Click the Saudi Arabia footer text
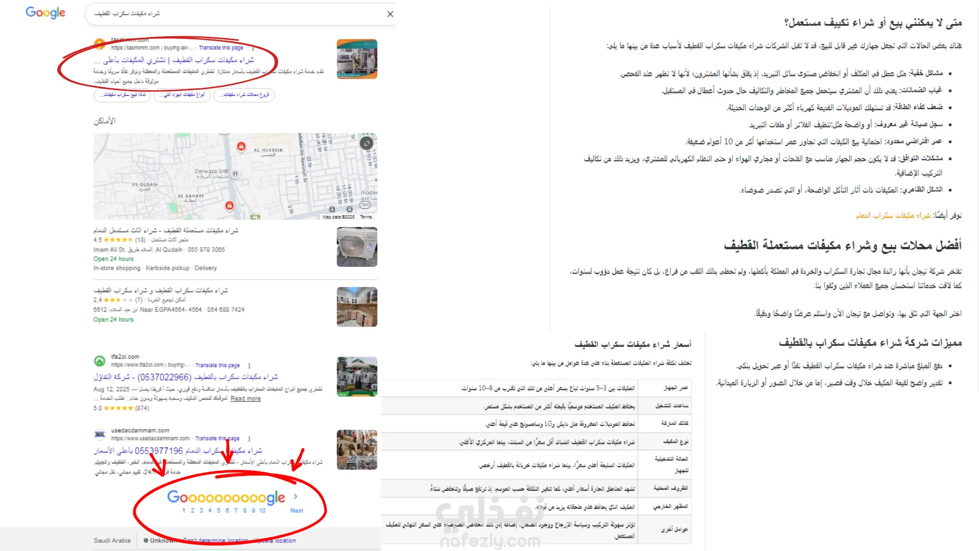Screen dimensions: 980x551 pyautogui.click(x=112, y=541)
